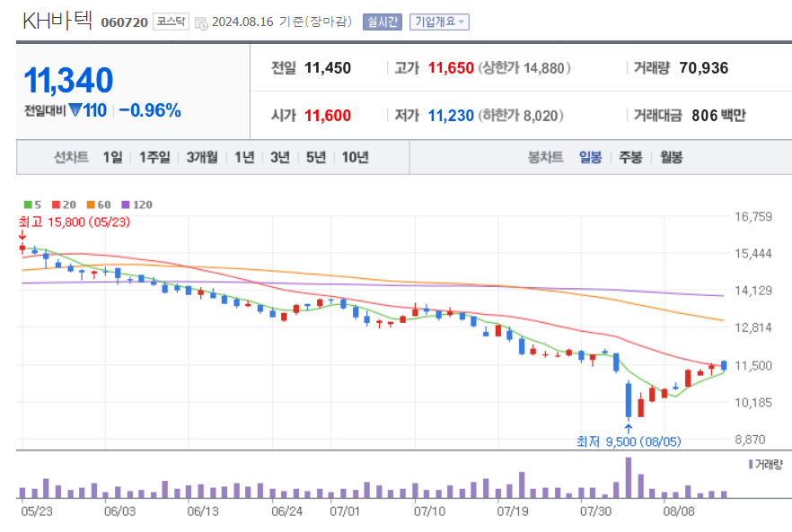Click the red down arrow above 최고 15,800
The image size is (792, 532).
[x=22, y=236]
